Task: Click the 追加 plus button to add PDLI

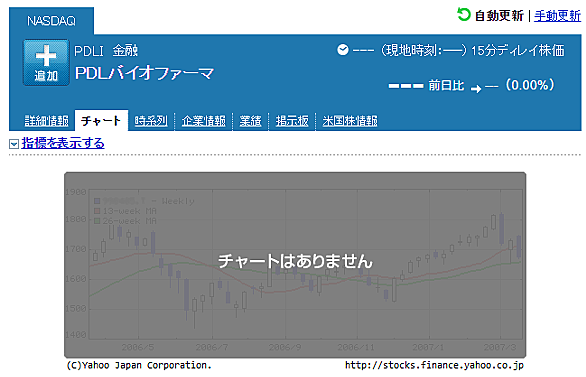Action: click(x=46, y=62)
